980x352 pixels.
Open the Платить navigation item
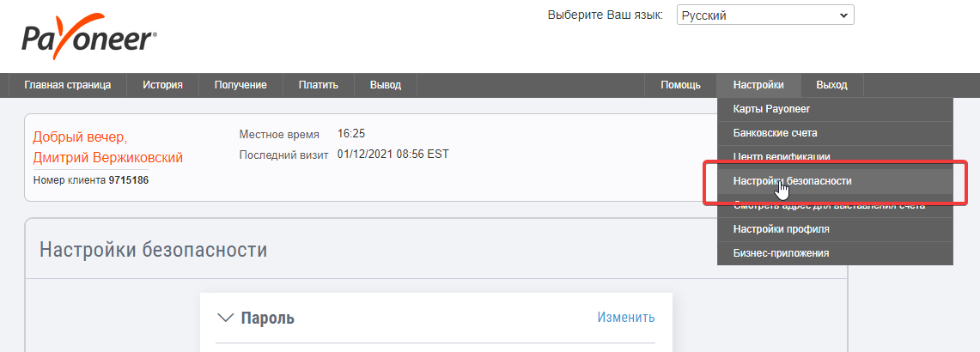[318, 85]
